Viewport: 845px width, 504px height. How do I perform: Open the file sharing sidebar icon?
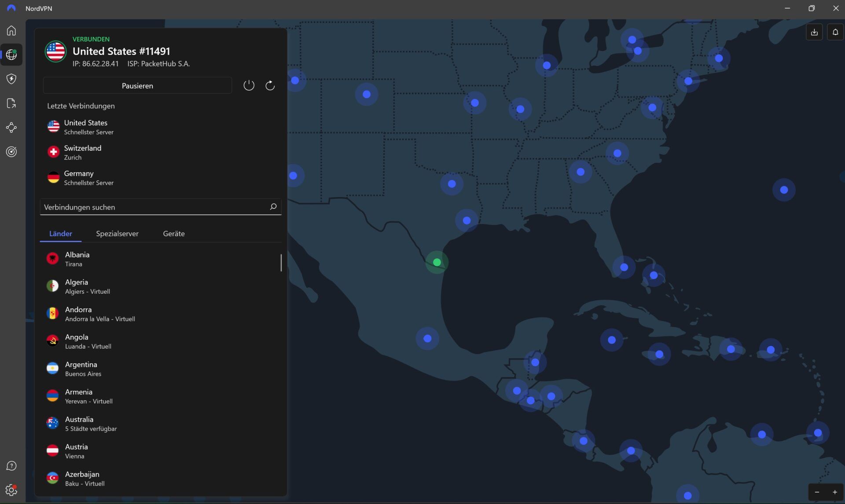[11, 103]
